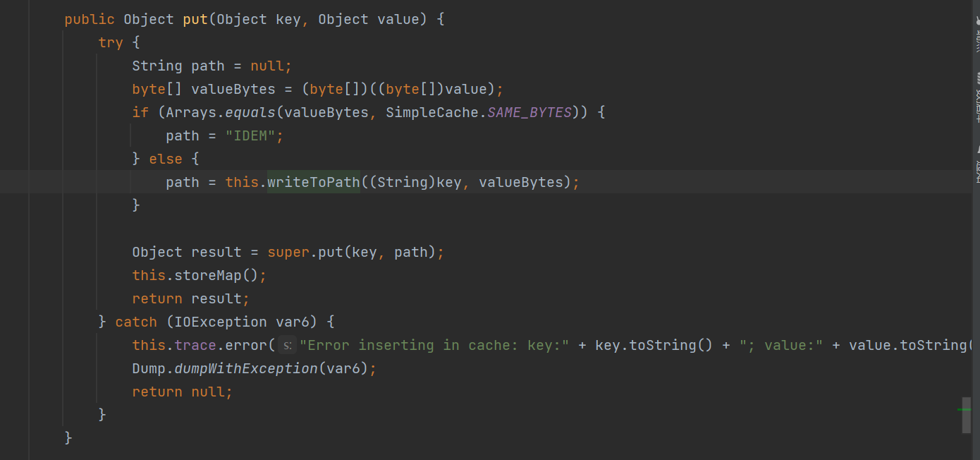Open the Database tool window icon

pos(978,77)
